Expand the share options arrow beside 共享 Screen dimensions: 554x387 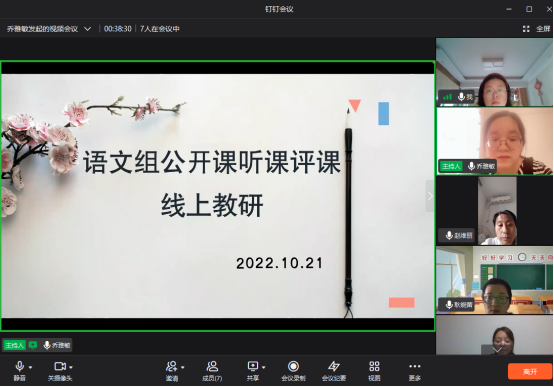[264, 367]
